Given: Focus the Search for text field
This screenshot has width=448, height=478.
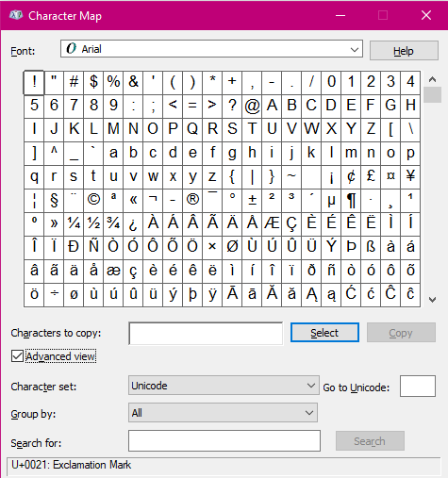Looking at the screenshot, I should click(x=224, y=440).
